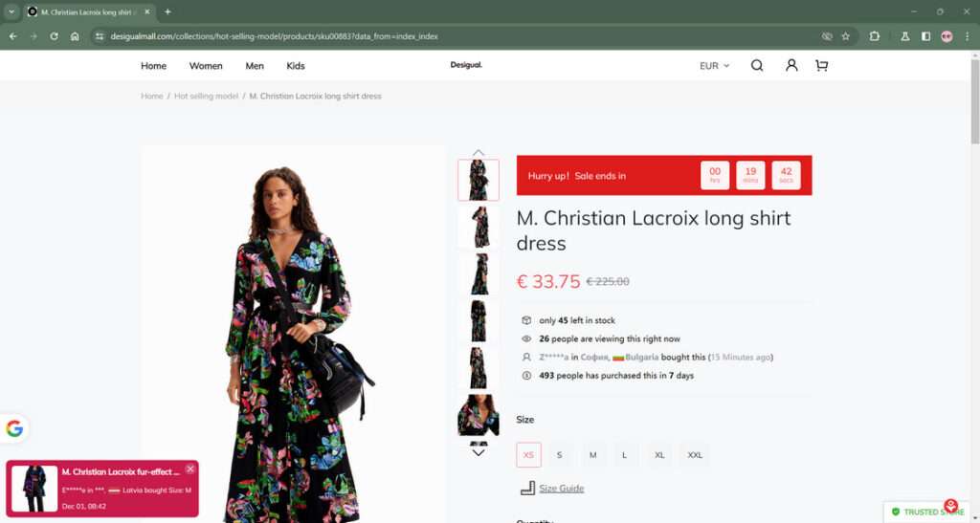The image size is (980, 523).
Task: Select size XXL option
Action: click(x=695, y=455)
